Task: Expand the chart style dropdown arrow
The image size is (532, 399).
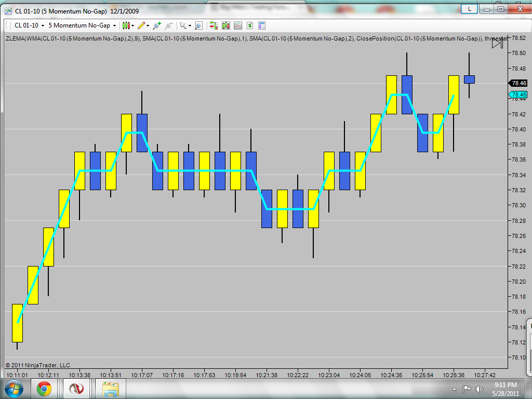Action: pyautogui.click(x=132, y=26)
